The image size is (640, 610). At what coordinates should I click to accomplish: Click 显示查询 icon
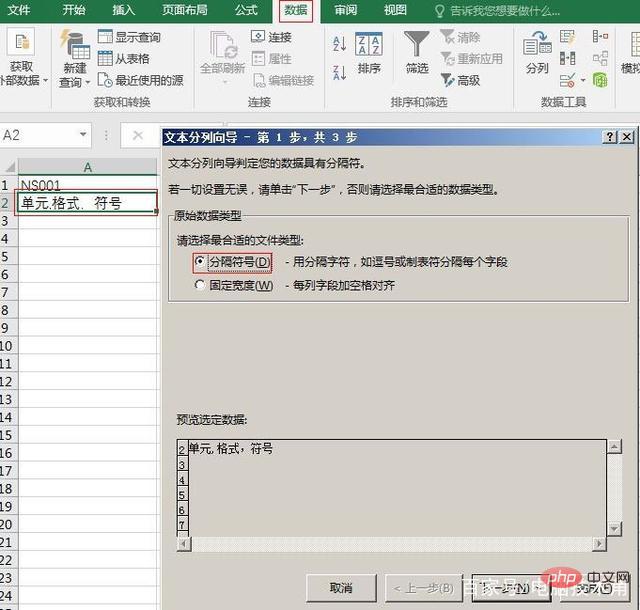105,37
